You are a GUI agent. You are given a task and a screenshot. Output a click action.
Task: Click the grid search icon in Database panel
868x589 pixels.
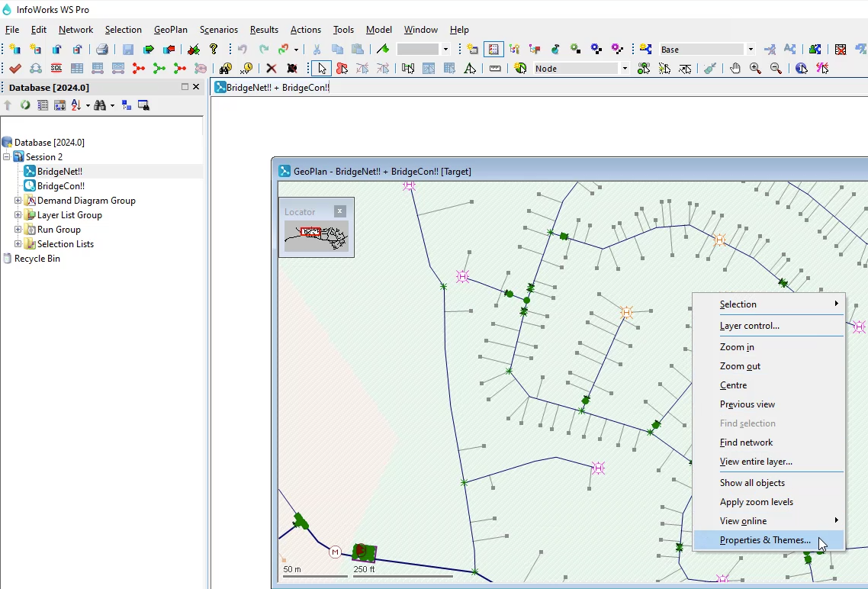click(143, 105)
